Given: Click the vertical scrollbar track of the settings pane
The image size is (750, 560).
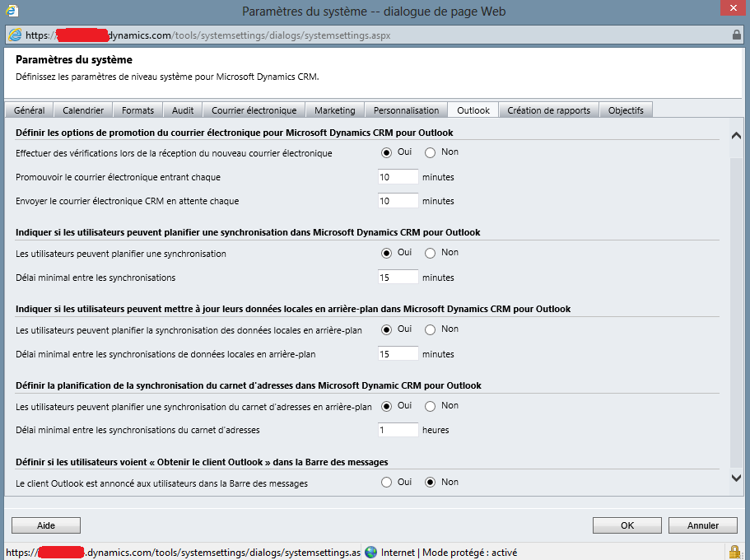Looking at the screenshot, I should click(737, 311).
